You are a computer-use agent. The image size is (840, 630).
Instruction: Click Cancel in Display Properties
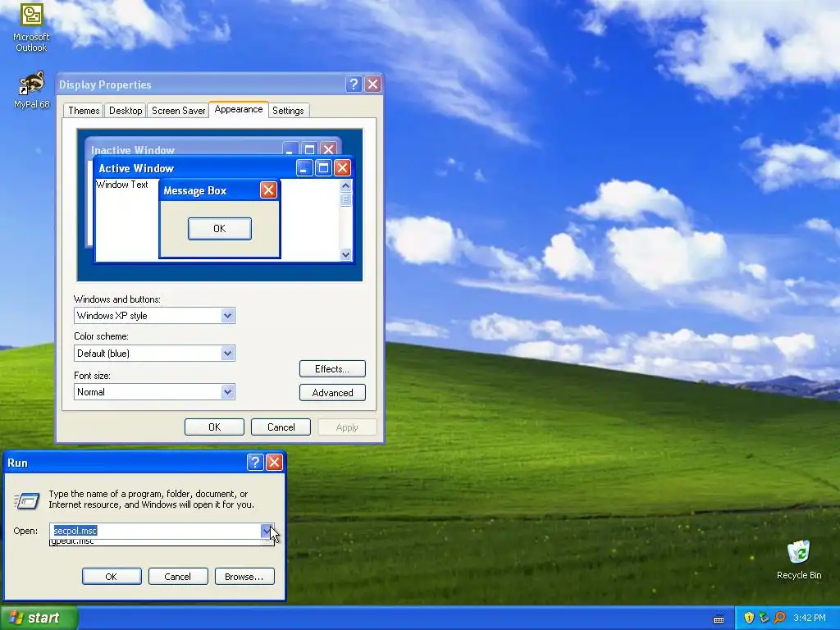click(281, 427)
